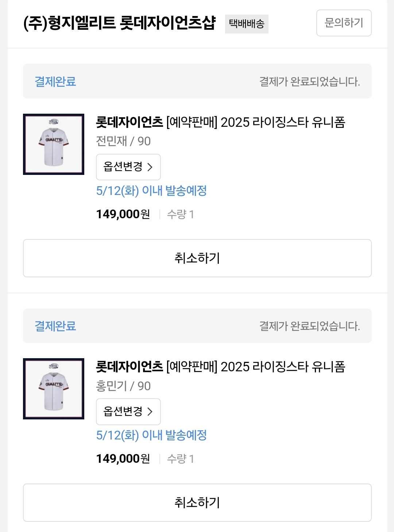This screenshot has width=394, height=532.
Task: Tap the 149,000원 price of 전민재 order
Action: click(x=123, y=214)
